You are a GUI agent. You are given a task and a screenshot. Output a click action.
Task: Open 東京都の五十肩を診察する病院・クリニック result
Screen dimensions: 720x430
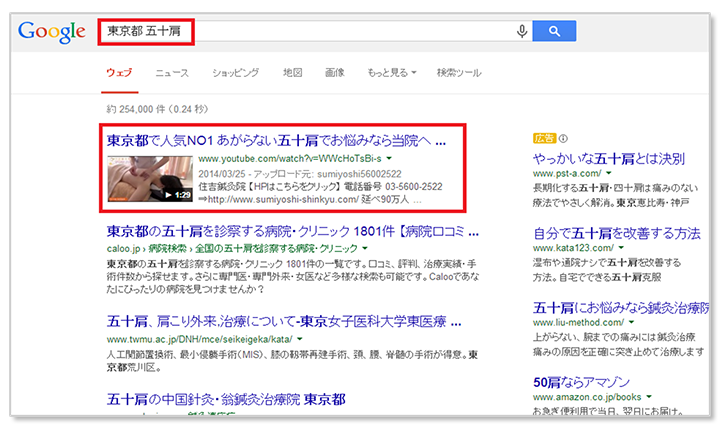coord(292,231)
